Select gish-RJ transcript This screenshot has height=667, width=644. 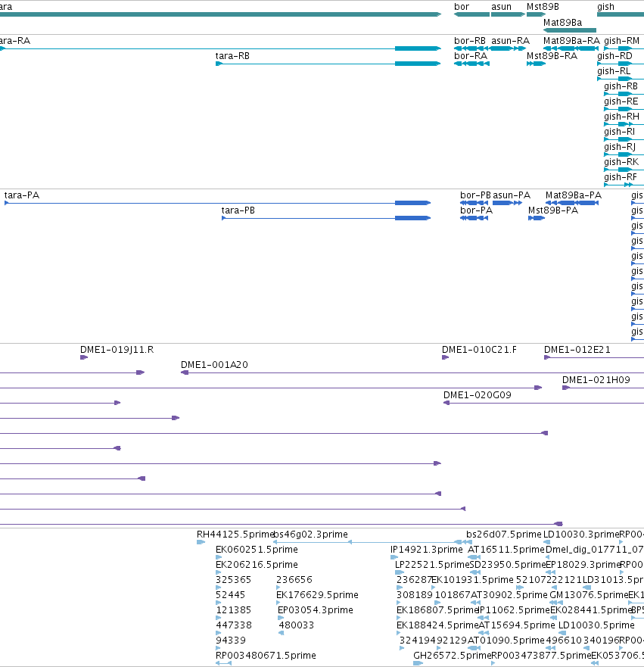(x=624, y=154)
